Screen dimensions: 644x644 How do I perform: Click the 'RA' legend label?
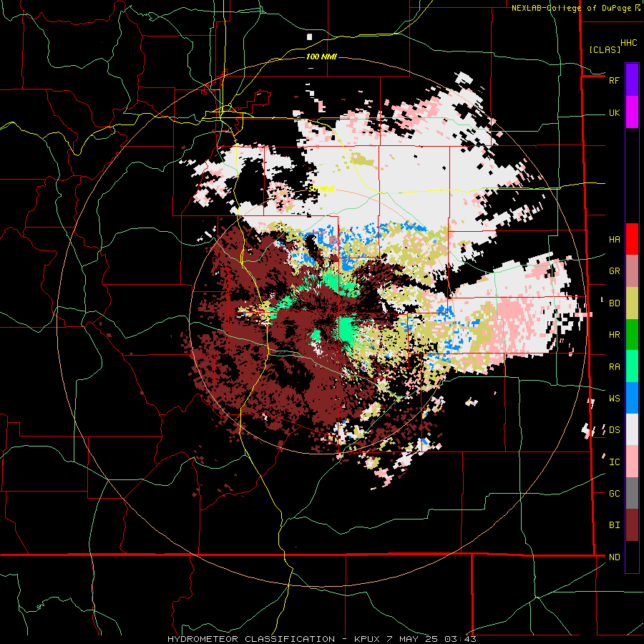(614, 367)
